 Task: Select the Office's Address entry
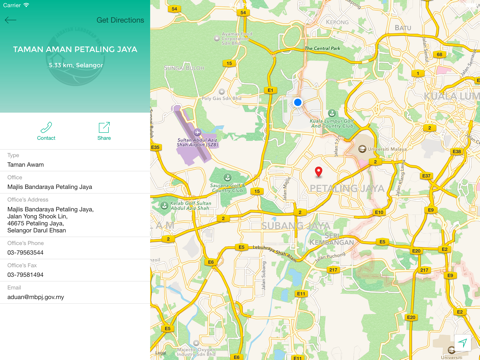[75, 215]
